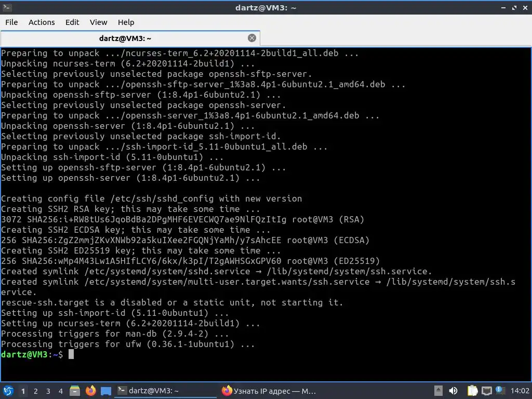Click 'Setting up openssh-server' line
Screen dimensions: 532x399
(x=130, y=178)
